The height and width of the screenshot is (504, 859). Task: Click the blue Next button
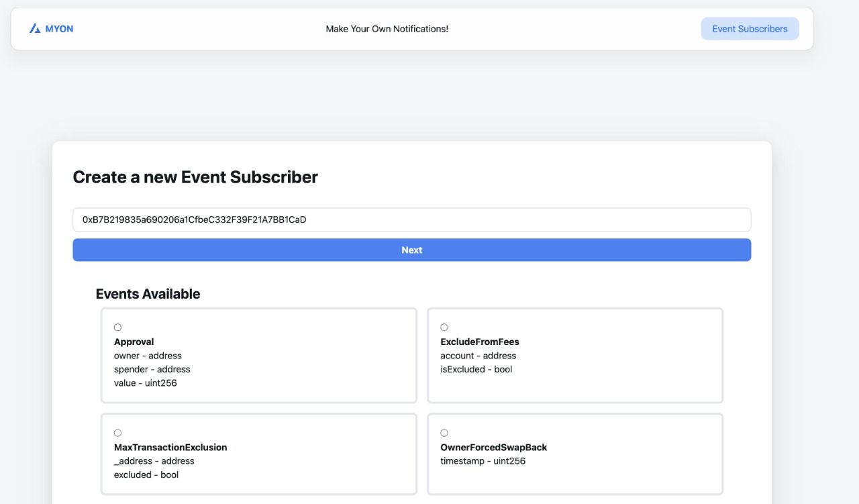pyautogui.click(x=412, y=250)
